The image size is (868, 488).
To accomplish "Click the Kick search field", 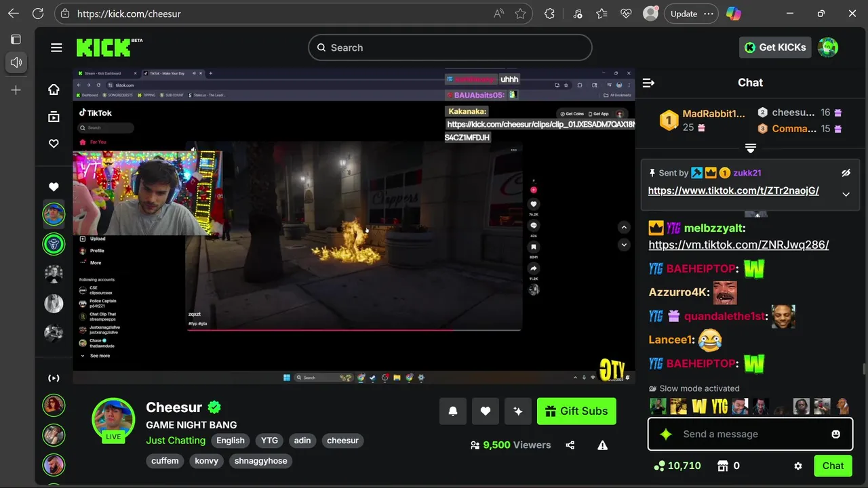I will tap(450, 47).
